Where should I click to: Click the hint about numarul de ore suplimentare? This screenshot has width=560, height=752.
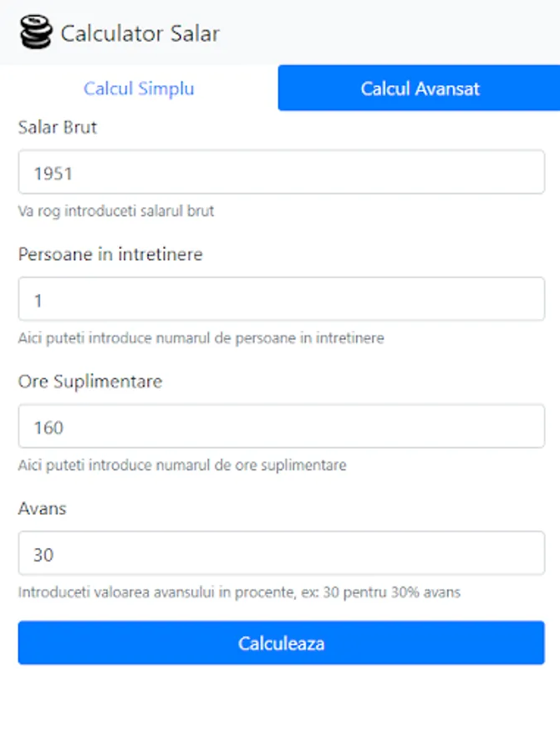[x=181, y=465]
